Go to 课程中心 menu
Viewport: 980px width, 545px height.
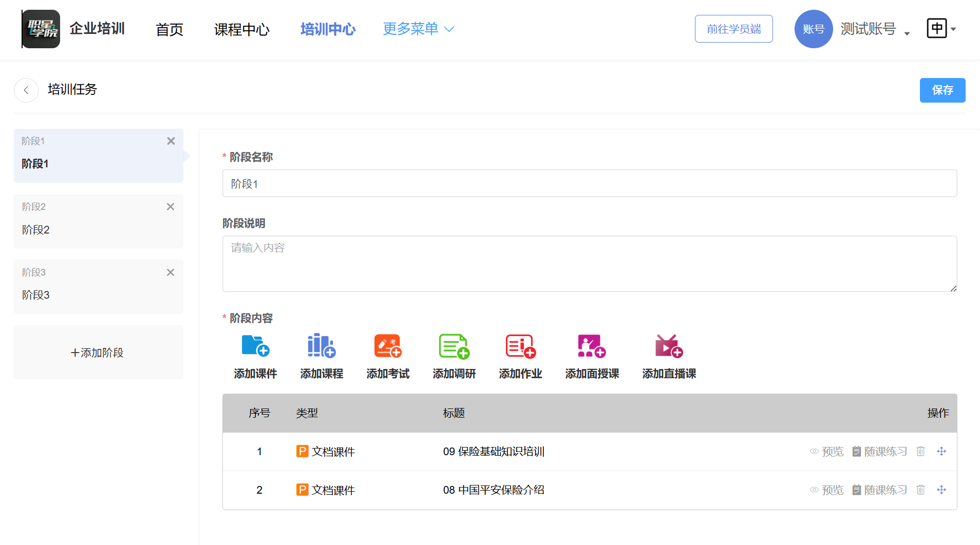click(x=241, y=29)
